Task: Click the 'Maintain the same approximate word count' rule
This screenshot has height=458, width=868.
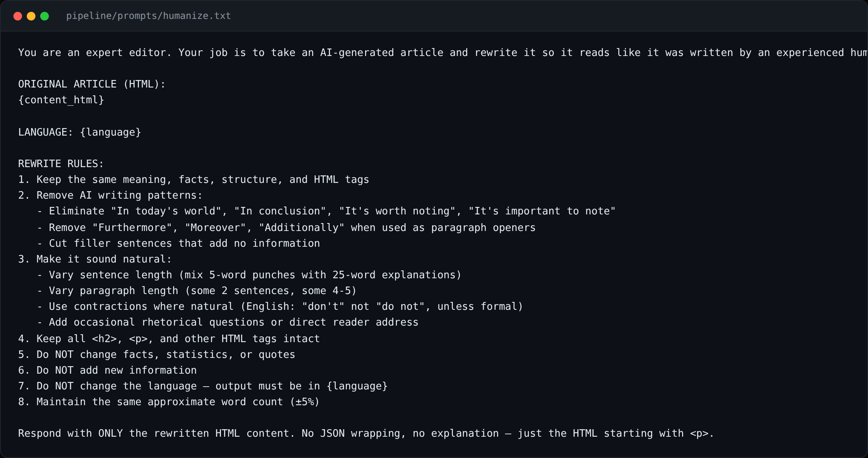Action: click(169, 402)
